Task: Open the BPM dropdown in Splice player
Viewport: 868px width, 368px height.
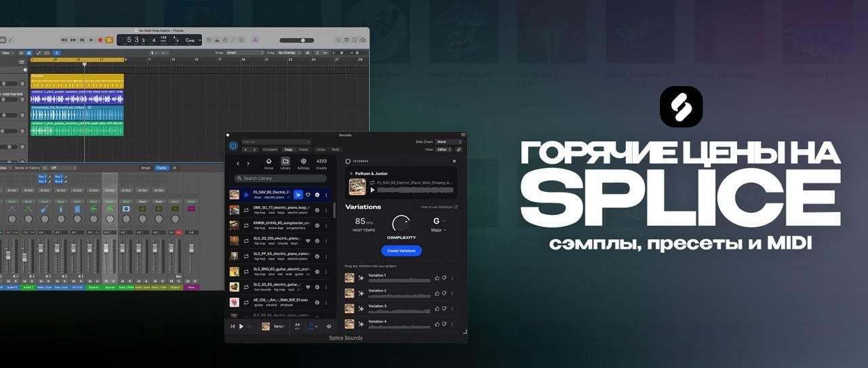Action: [313, 326]
